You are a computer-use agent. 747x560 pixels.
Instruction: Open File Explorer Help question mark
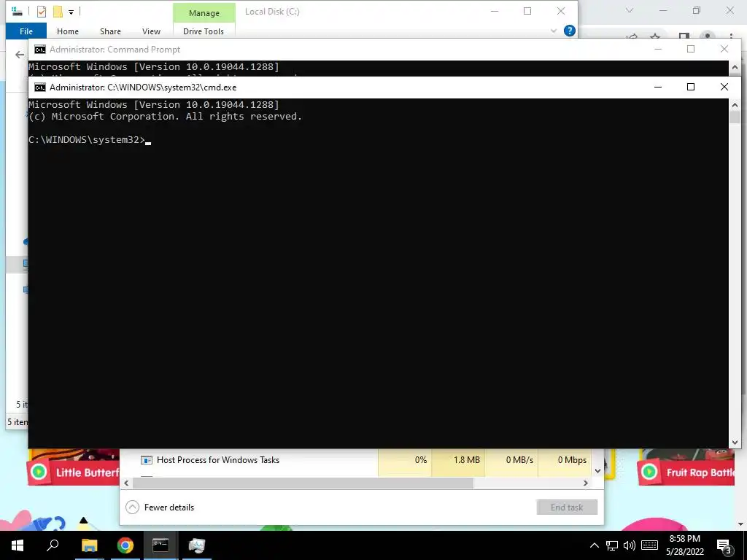coord(569,31)
